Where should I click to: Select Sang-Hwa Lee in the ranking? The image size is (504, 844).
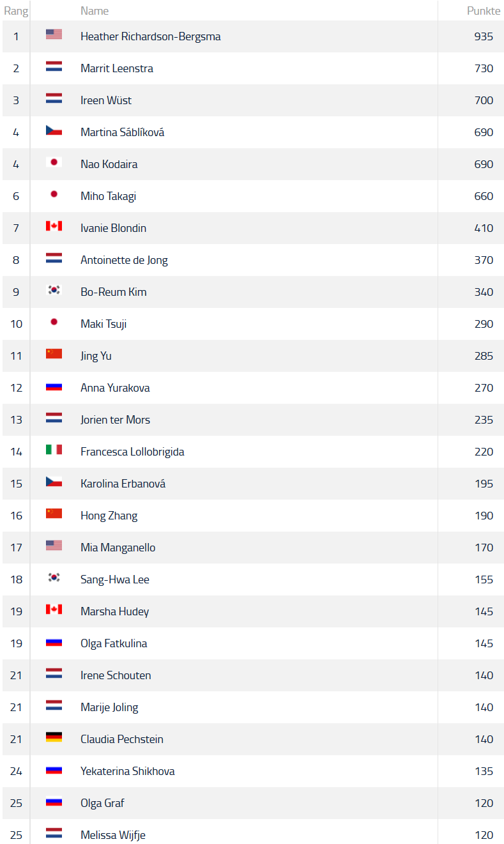(115, 579)
